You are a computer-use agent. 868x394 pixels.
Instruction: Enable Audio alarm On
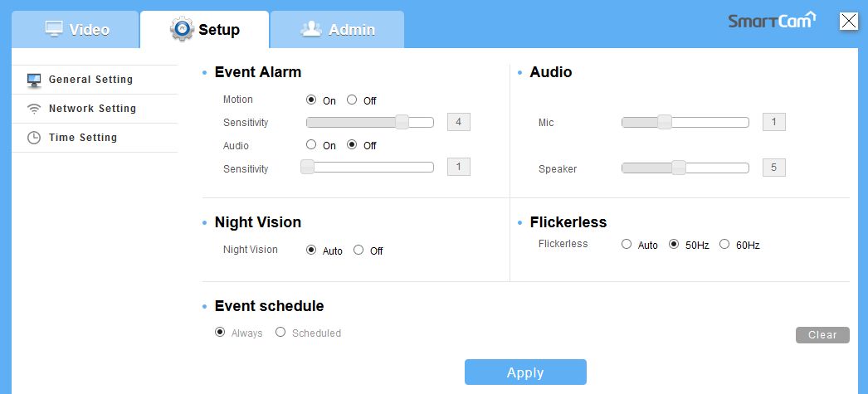[x=311, y=145]
